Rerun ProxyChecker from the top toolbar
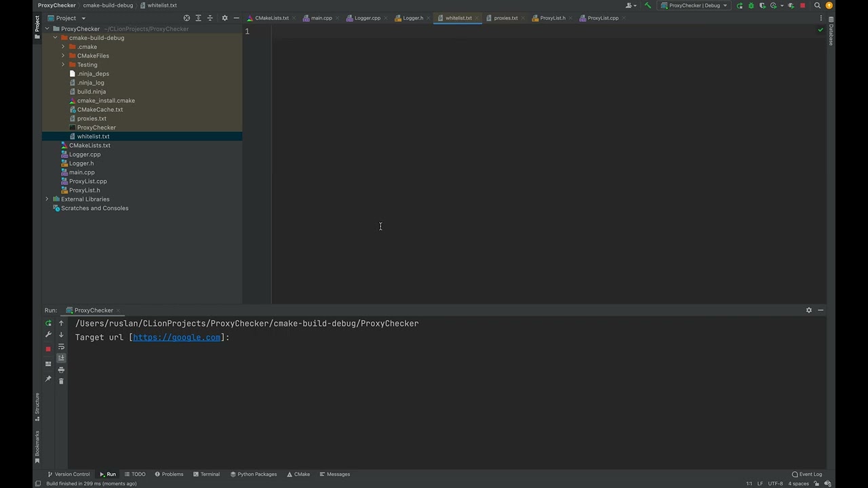This screenshot has width=868, height=488. [x=739, y=5]
